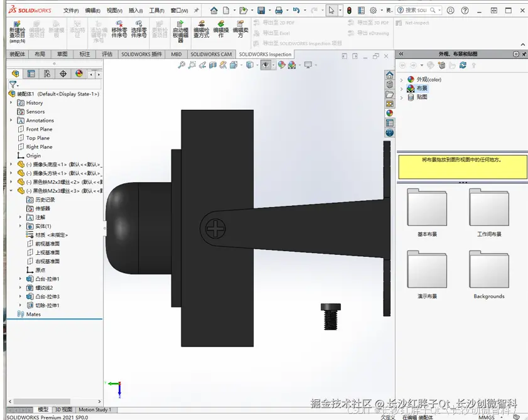This screenshot has width=528, height=420.
Task: Click the Edit Vendors (编辑卖方) icon
Action: [x=240, y=29]
